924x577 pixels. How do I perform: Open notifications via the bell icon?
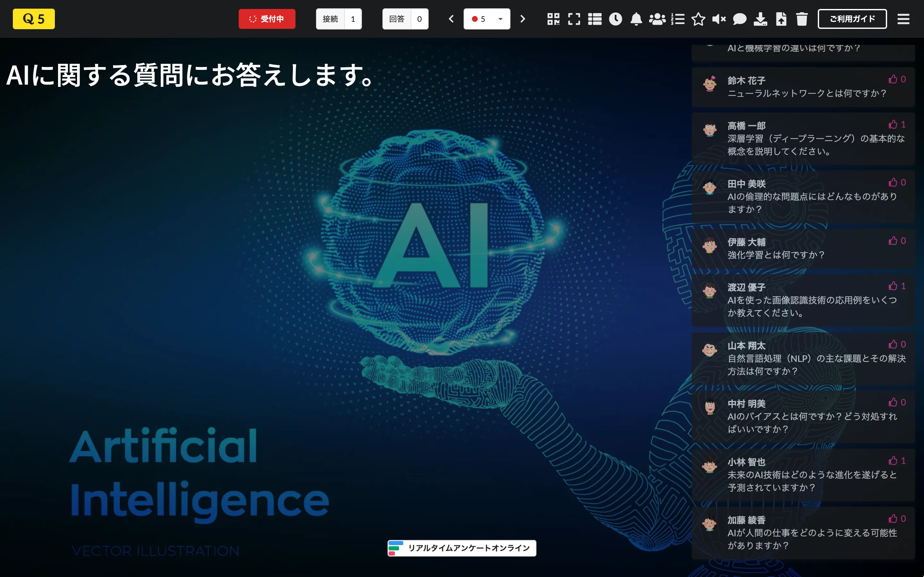636,19
